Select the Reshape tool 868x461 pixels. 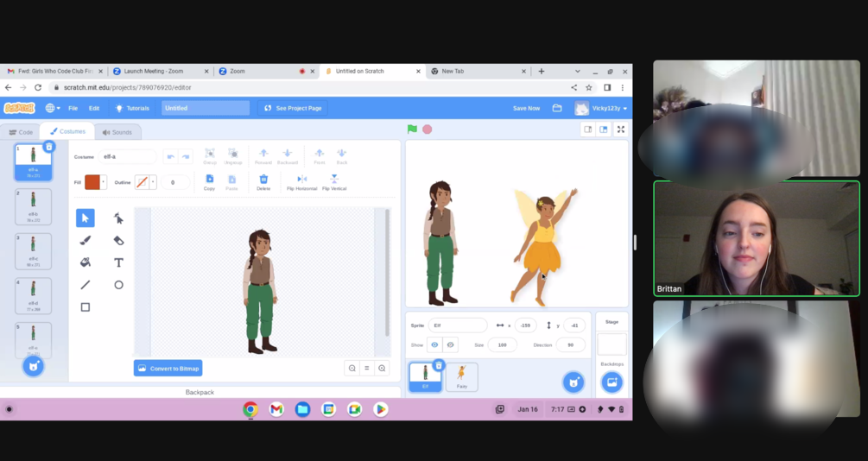tap(118, 218)
